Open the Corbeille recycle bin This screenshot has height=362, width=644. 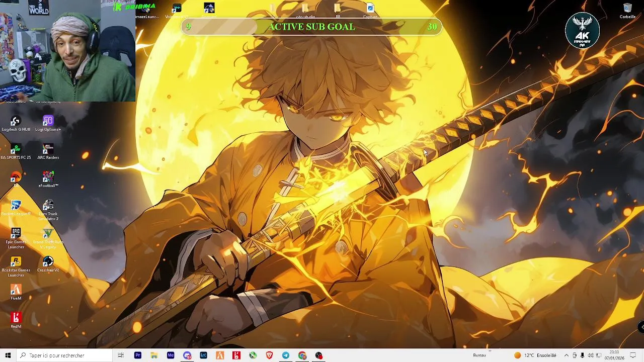pyautogui.click(x=627, y=11)
